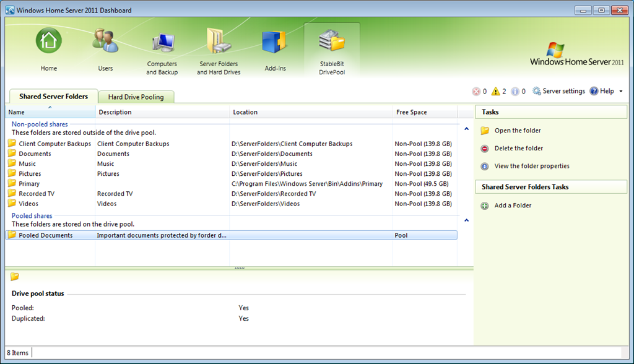The height and width of the screenshot is (364, 634).
Task: Sort by the Location column header
Action: pyautogui.click(x=311, y=112)
